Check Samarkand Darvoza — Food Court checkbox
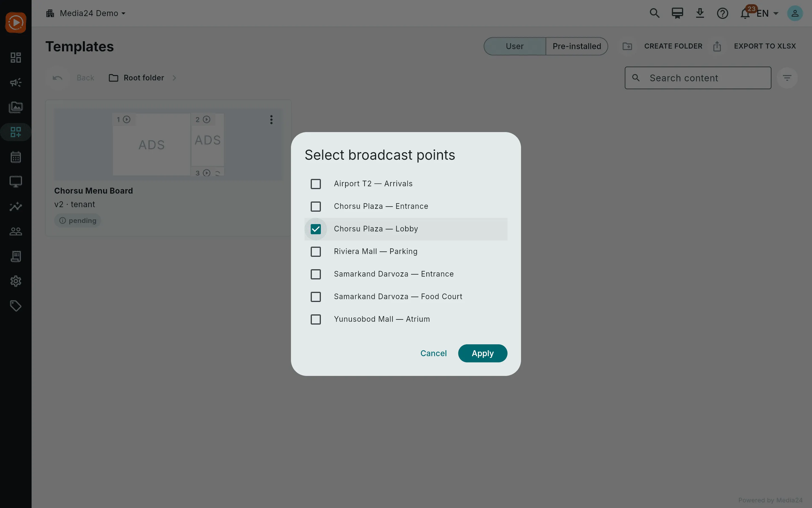Viewport: 812px width, 508px height. point(316,297)
